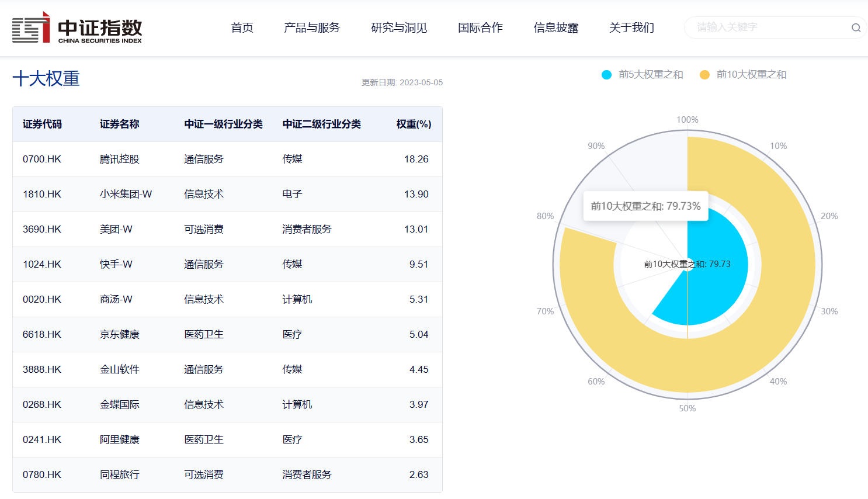Select the security name 金蝶国际

(x=120, y=404)
